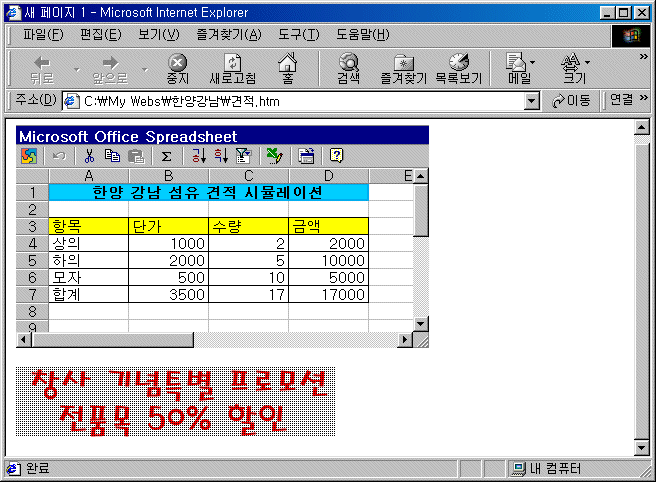Click browser page scroll down arrow
Viewport: 656px width, 482px height.
[642, 448]
